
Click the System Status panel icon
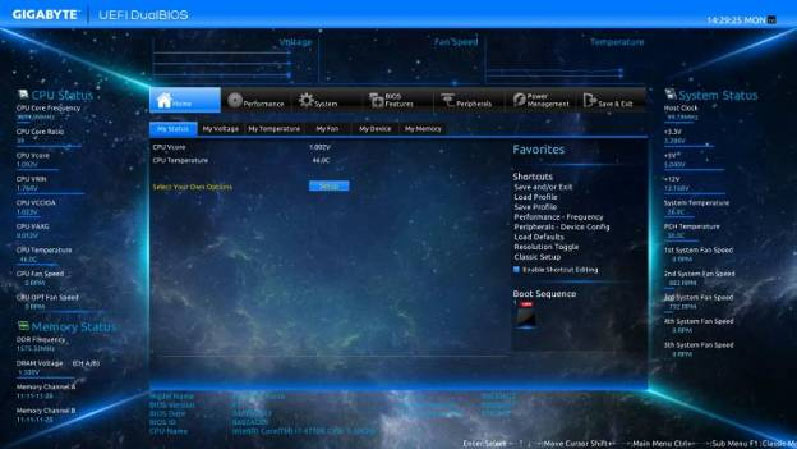(670, 94)
